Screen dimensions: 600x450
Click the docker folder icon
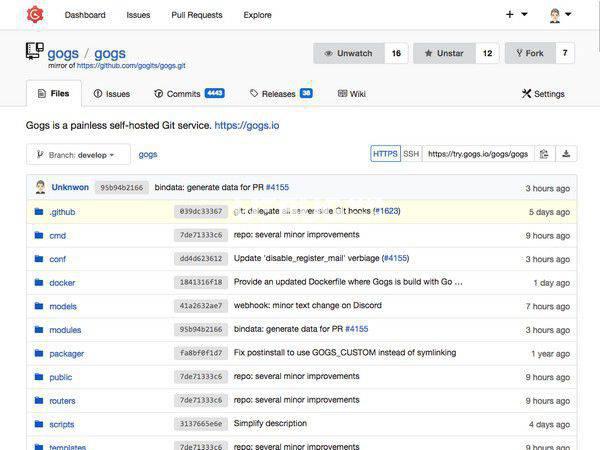pos(39,282)
